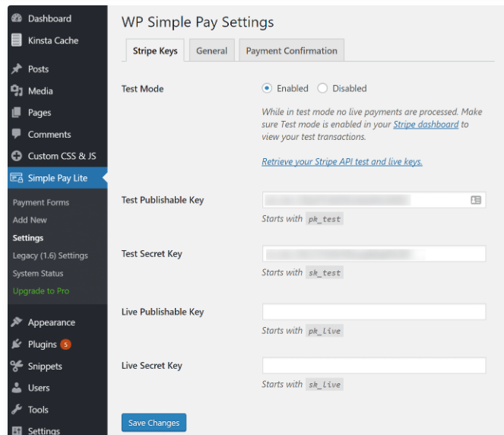Focus the Test Secret Key field
This screenshot has height=435, width=504.
(x=374, y=254)
